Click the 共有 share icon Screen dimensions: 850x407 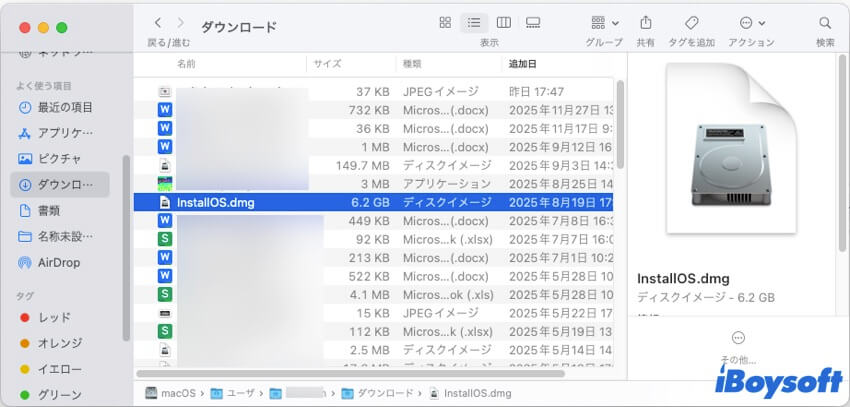[645, 23]
